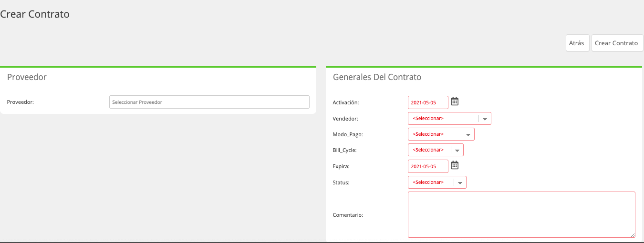Click the Generales Del Contrato heading
The image size is (644, 243).
pyautogui.click(x=377, y=77)
